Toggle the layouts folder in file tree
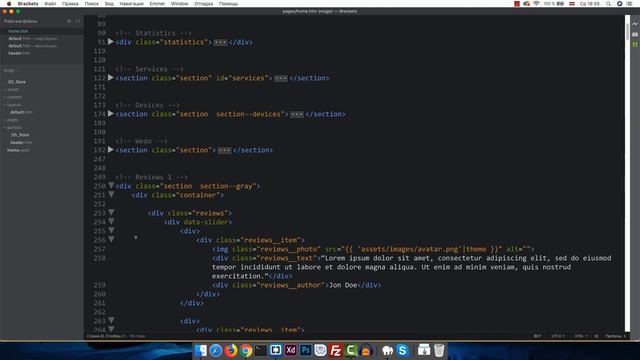 coord(14,104)
